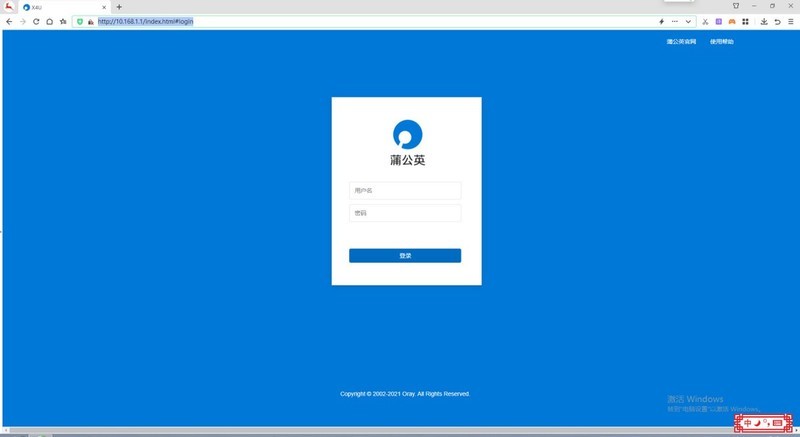Viewport: 800px width, 437px height.
Task: Click the horizontal scrollbar at page bottom
Action: click(400, 431)
